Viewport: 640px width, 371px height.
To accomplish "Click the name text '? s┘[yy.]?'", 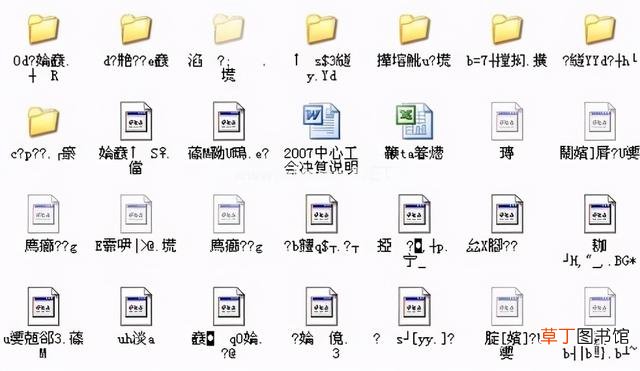I will (413, 339).
